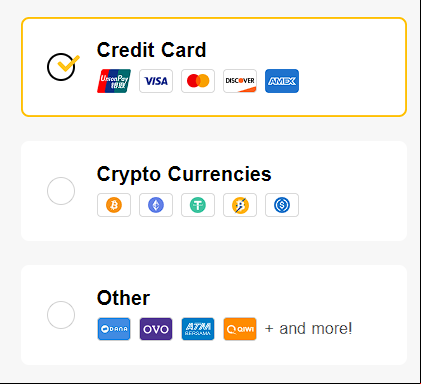
Task: Click the Discover card icon
Action: (240, 81)
